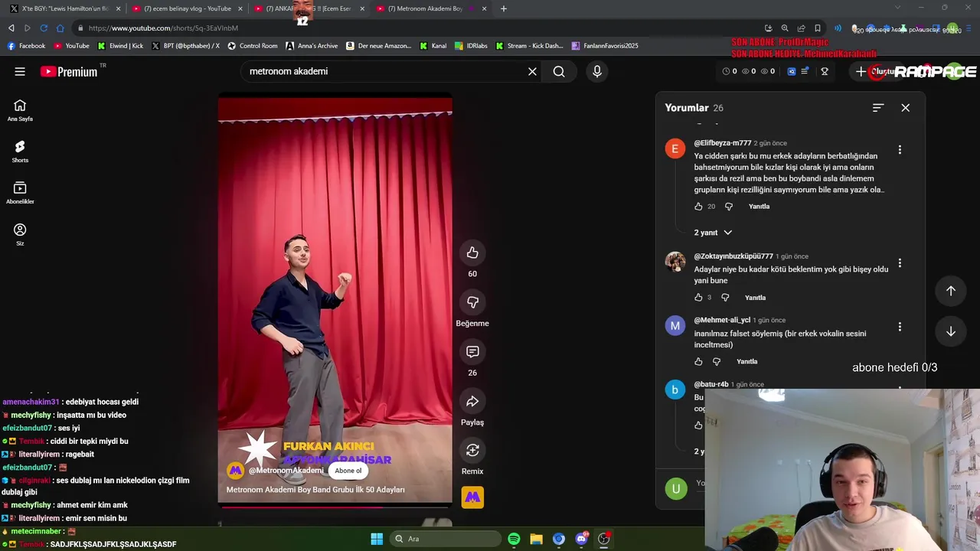Open the Facebook bookmark
Viewport: 980px width, 551px height.
tap(26, 46)
